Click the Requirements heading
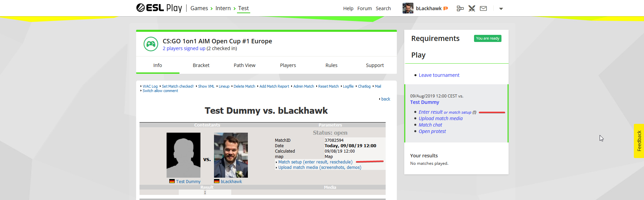Screen dimensions: 644x200 coord(435,39)
